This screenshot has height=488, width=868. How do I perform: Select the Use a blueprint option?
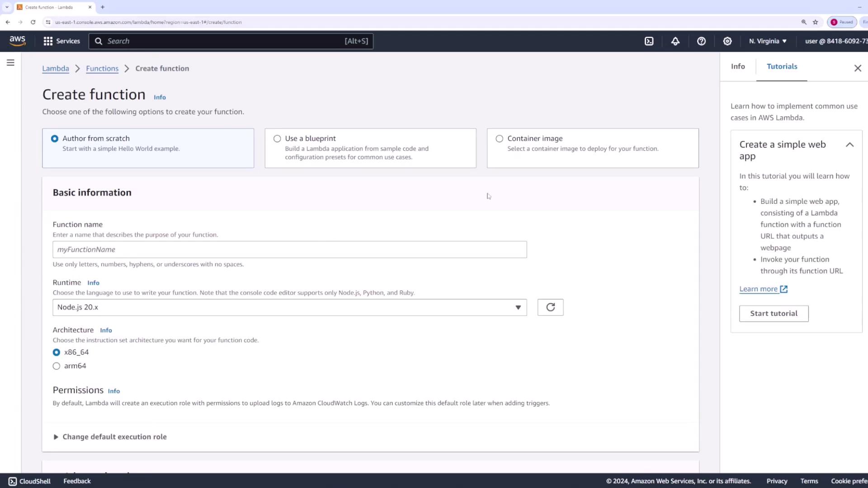click(277, 139)
